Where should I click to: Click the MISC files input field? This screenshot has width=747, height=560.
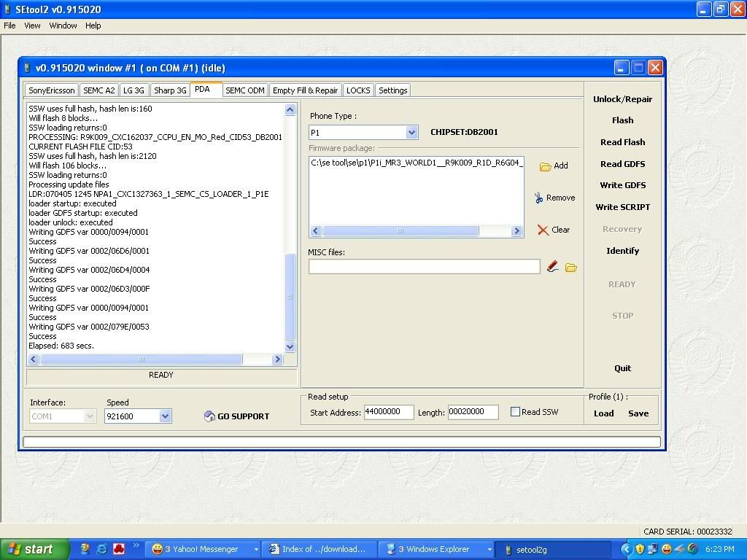(424, 267)
